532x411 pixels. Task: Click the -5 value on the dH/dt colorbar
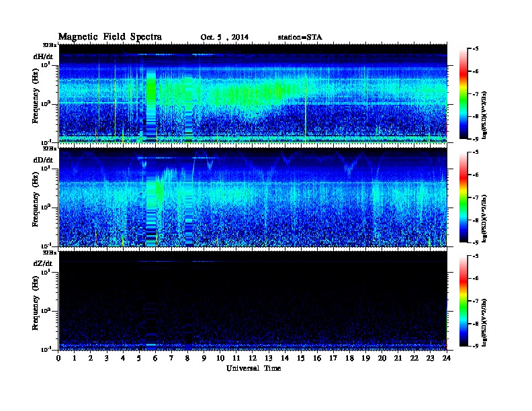pos(476,49)
